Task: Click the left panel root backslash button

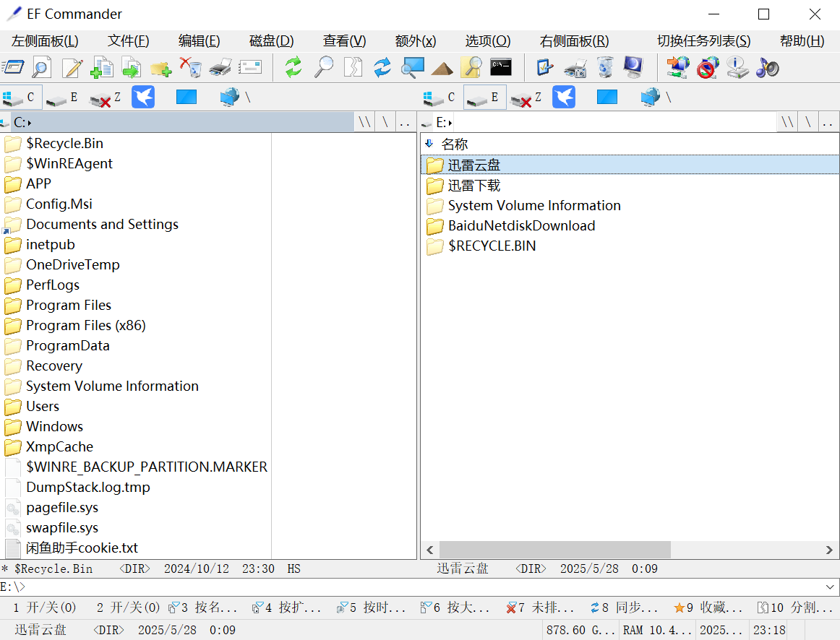Action: [385, 123]
